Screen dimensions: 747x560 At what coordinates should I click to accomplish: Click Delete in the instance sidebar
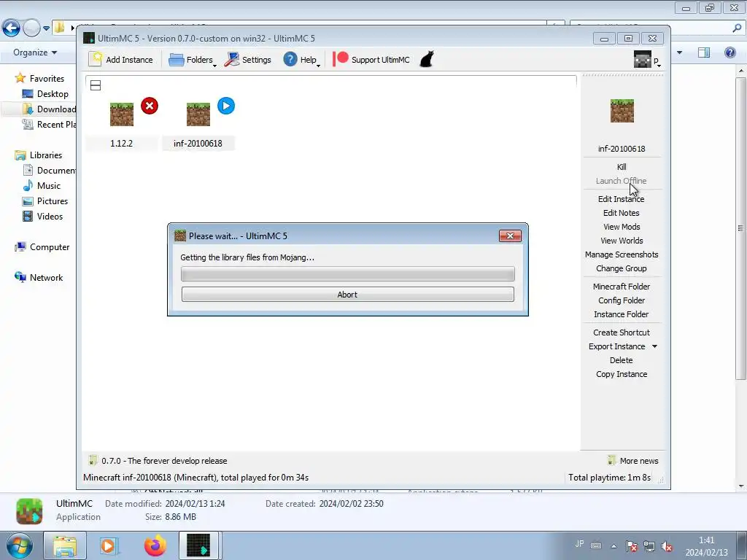pos(622,360)
